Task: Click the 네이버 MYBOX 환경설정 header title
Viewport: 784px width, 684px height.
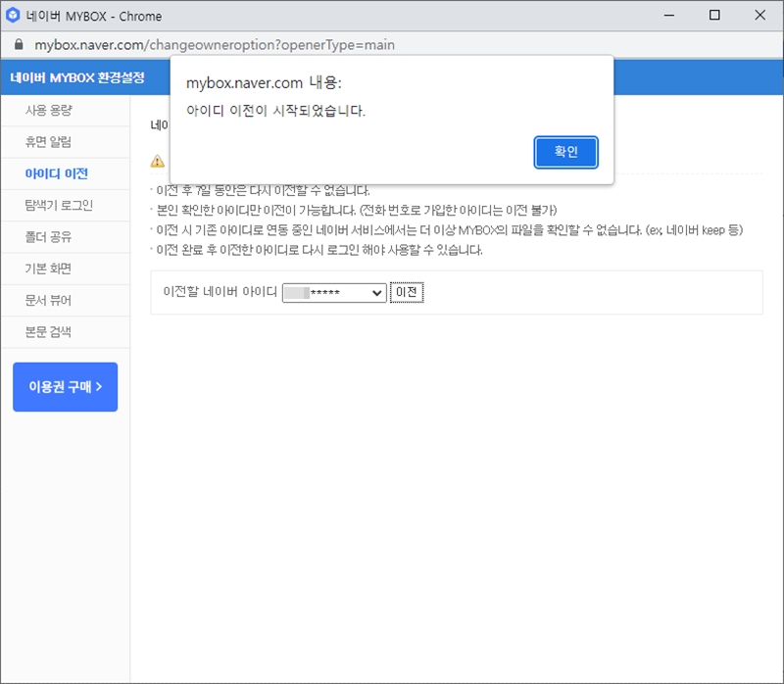Action: [x=77, y=77]
